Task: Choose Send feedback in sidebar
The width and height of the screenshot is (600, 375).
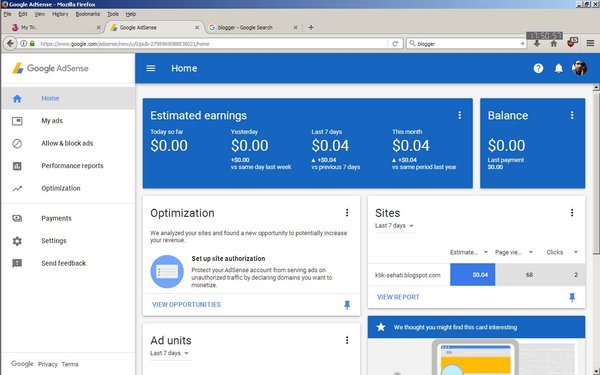Action: [x=64, y=263]
